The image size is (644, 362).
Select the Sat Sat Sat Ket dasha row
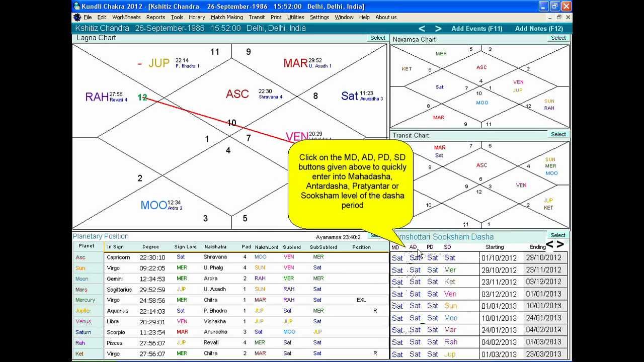[479, 282]
